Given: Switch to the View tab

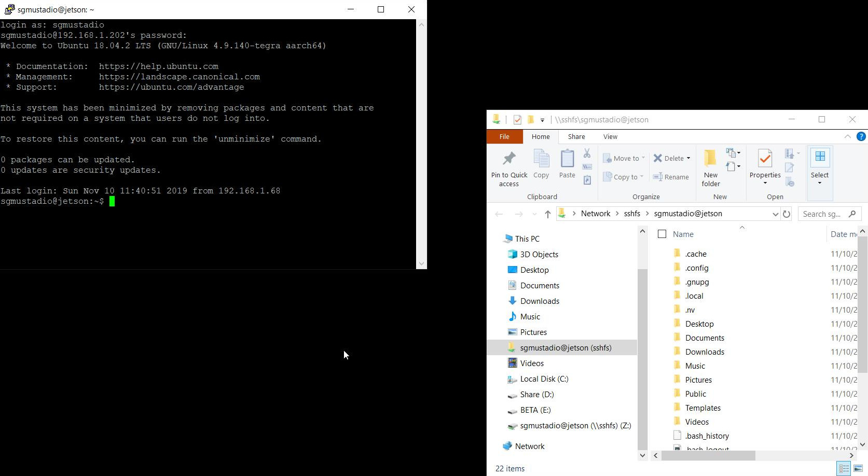Looking at the screenshot, I should [610, 136].
